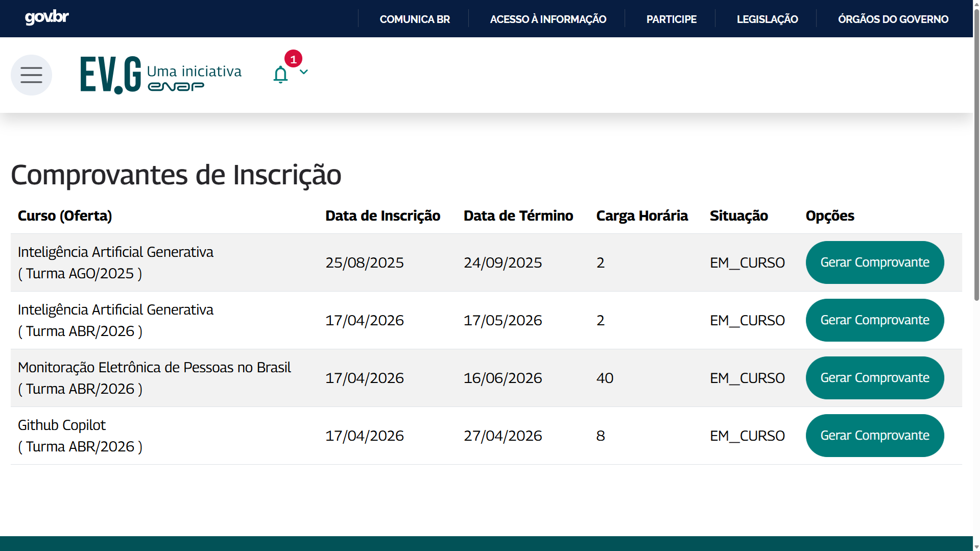This screenshot has height=551, width=980.
Task: Click the 24/09/2025 end date
Action: 503,262
